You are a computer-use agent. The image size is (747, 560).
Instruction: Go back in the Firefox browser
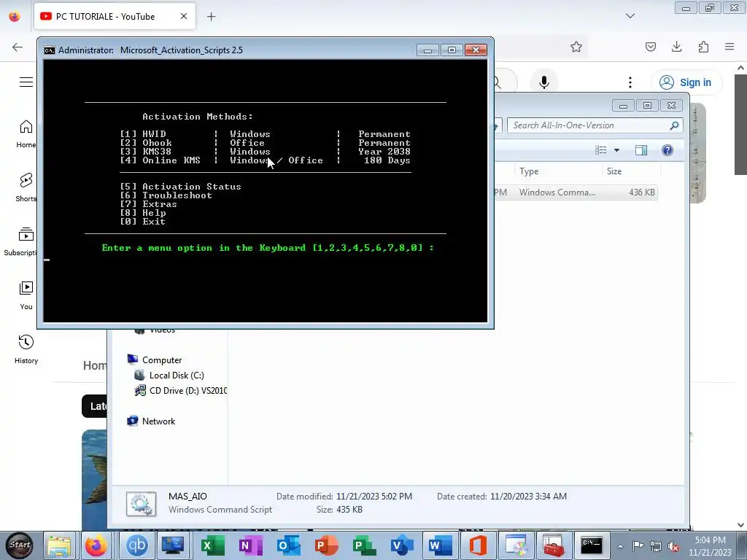(18, 47)
